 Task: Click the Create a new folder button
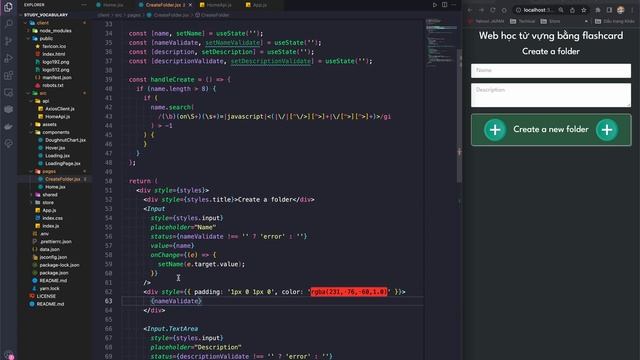551,130
